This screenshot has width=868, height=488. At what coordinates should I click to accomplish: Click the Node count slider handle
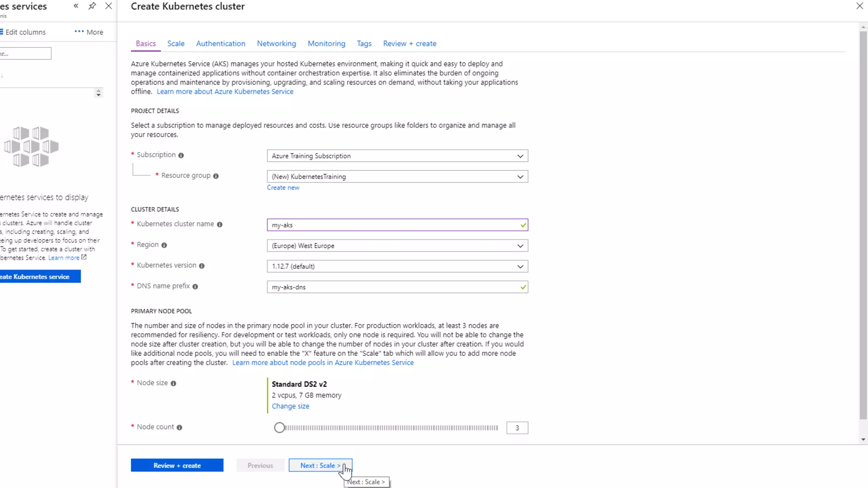(279, 428)
